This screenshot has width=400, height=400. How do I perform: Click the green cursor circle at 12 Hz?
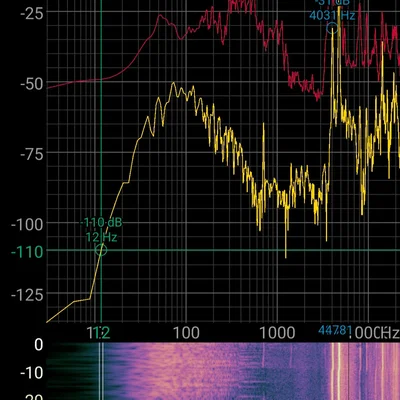pos(101,250)
